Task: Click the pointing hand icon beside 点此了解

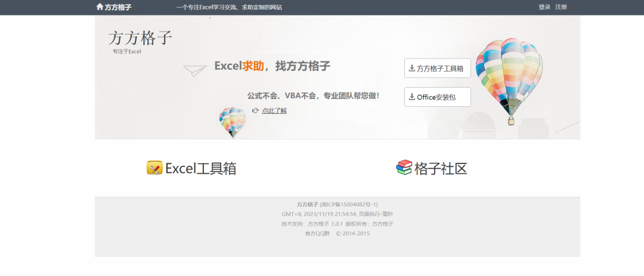Action: click(255, 110)
